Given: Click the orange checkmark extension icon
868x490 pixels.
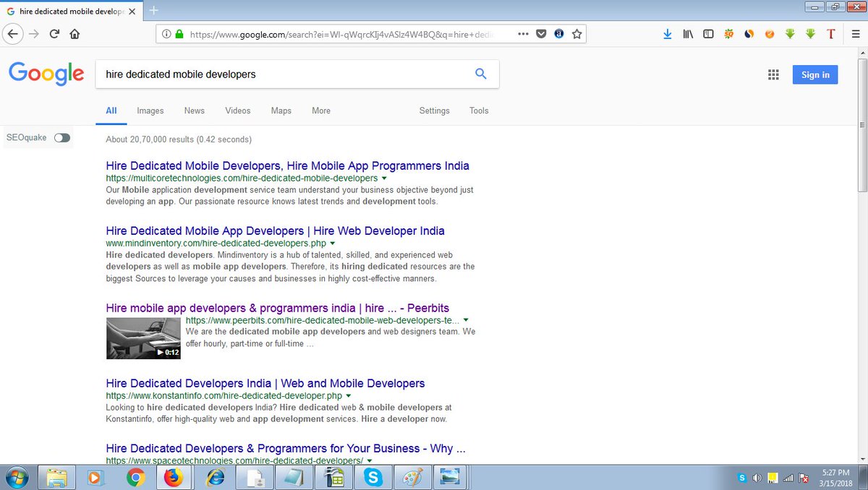Looking at the screenshot, I should coord(770,34).
